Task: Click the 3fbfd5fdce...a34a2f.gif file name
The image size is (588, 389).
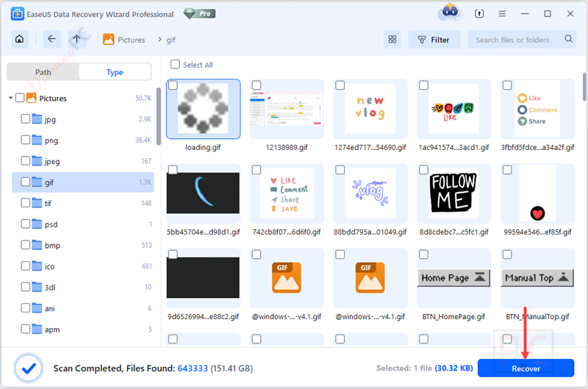Action: (x=537, y=147)
